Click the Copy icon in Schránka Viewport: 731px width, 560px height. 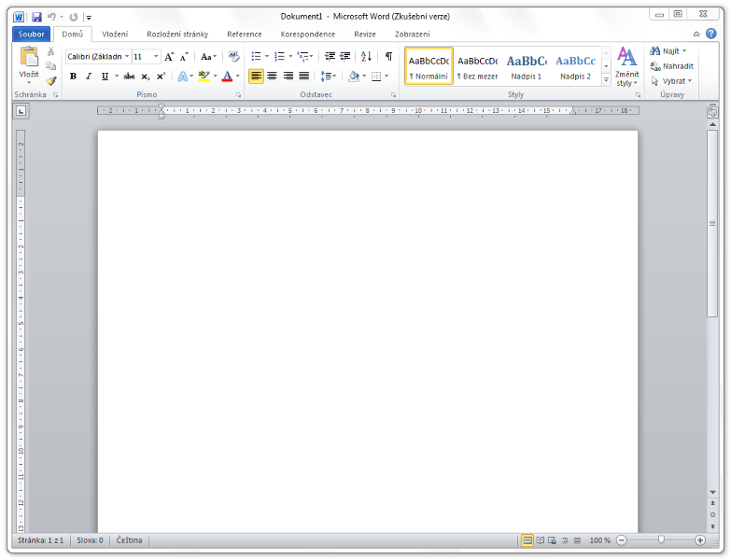pos(50,65)
